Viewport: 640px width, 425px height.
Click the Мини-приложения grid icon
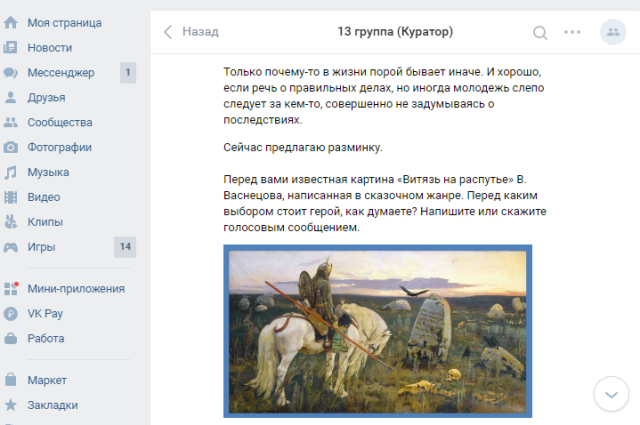click(x=11, y=289)
